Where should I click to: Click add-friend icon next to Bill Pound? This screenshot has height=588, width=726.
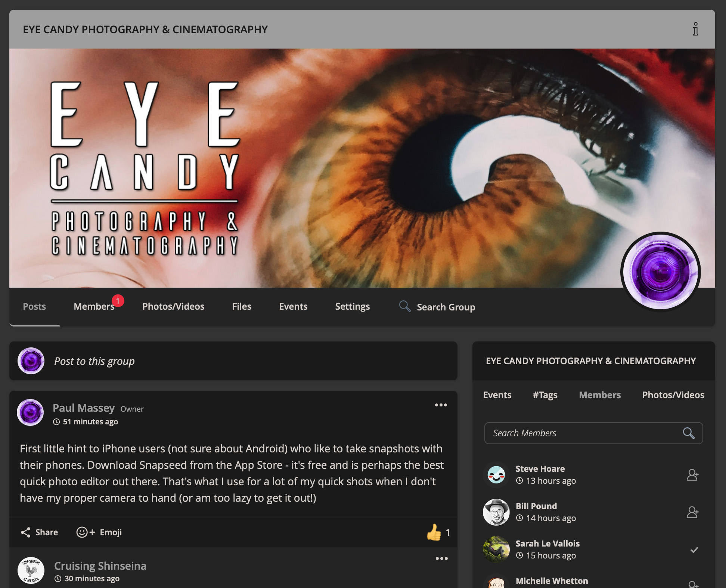(x=692, y=512)
